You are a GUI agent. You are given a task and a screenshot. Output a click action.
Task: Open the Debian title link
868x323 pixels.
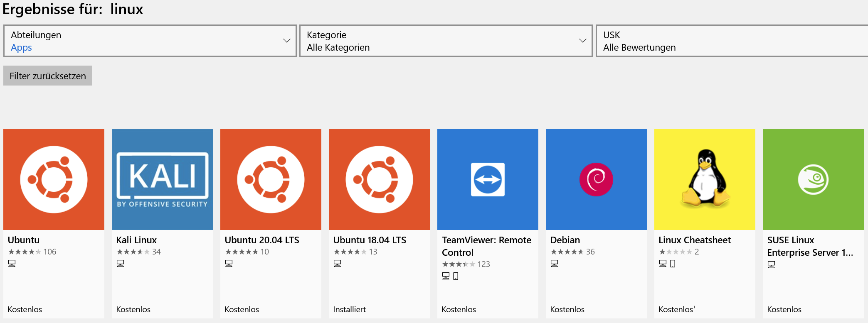[565, 240]
